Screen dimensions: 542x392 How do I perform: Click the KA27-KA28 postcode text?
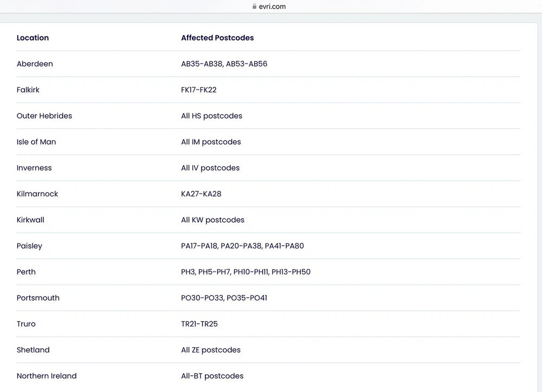point(201,194)
